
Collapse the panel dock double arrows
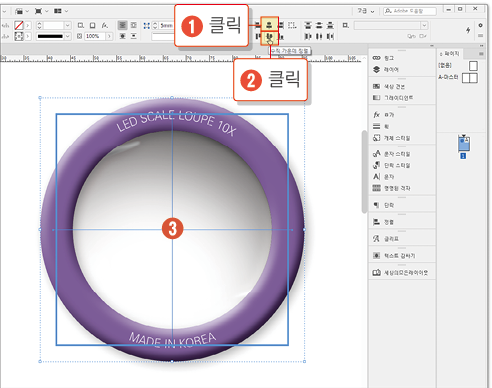coord(482,46)
